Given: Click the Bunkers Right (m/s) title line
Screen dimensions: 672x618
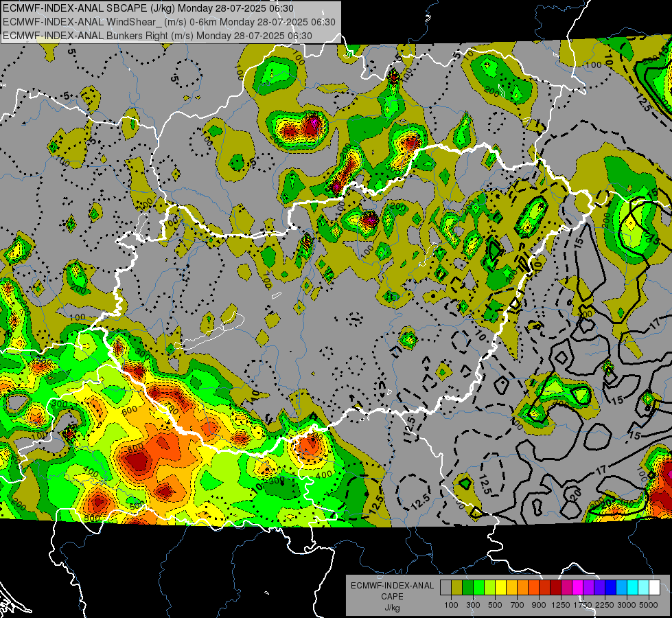Looking at the screenshot, I should pyautogui.click(x=157, y=36).
